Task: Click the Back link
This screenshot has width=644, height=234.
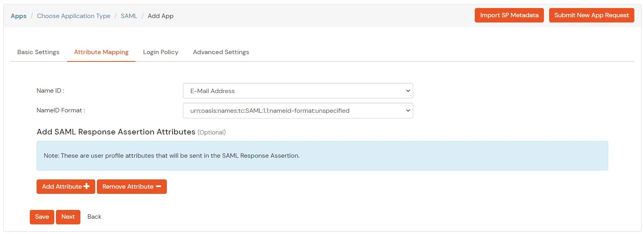Action: [94, 217]
